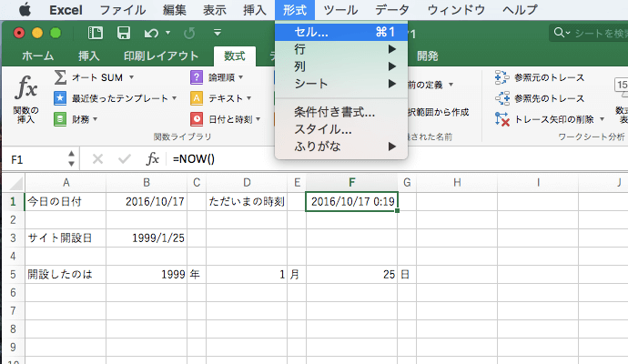Screen dimensions: 628x364
Task: Click the remove trace arrows icon
Action: (x=501, y=119)
